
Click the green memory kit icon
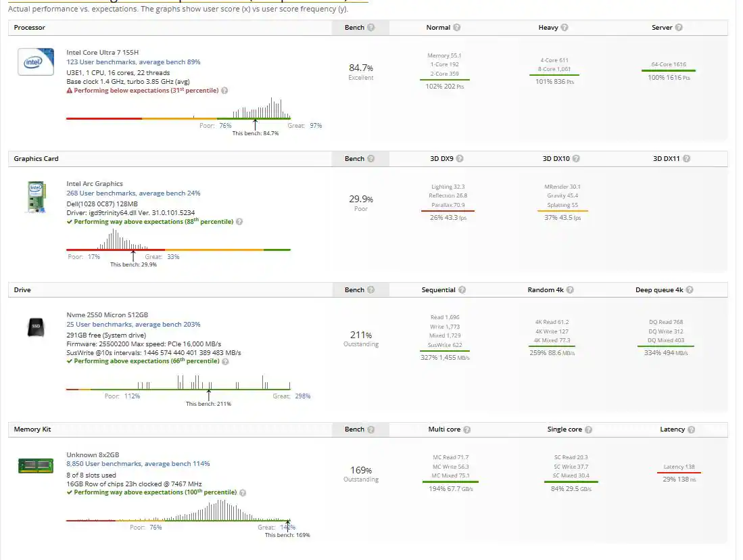point(36,465)
